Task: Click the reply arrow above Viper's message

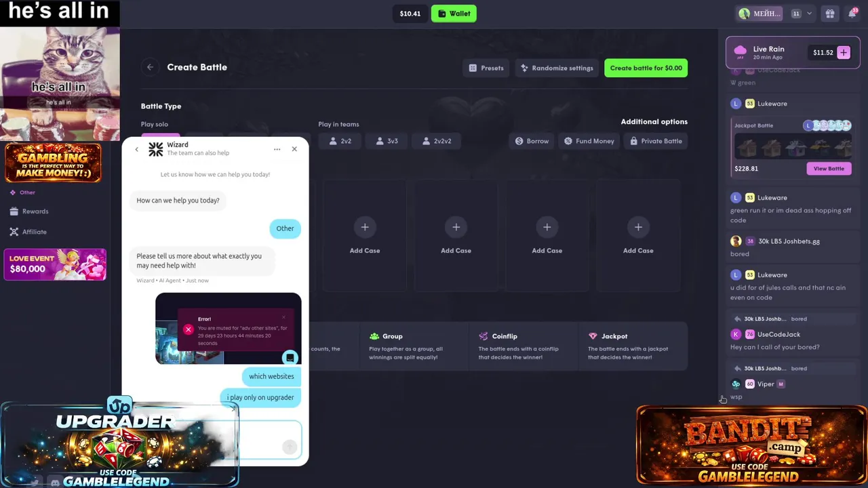Action: 737,369
